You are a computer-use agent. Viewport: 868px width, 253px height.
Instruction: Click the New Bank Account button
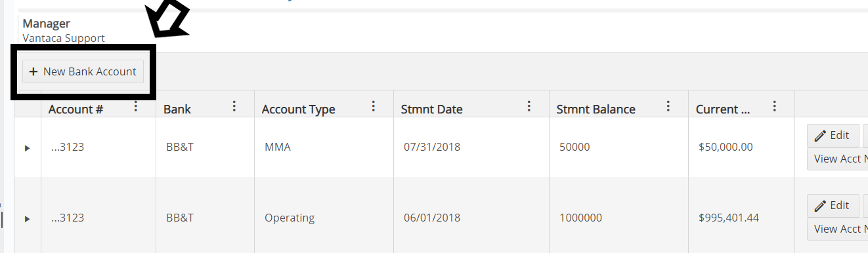click(x=83, y=71)
